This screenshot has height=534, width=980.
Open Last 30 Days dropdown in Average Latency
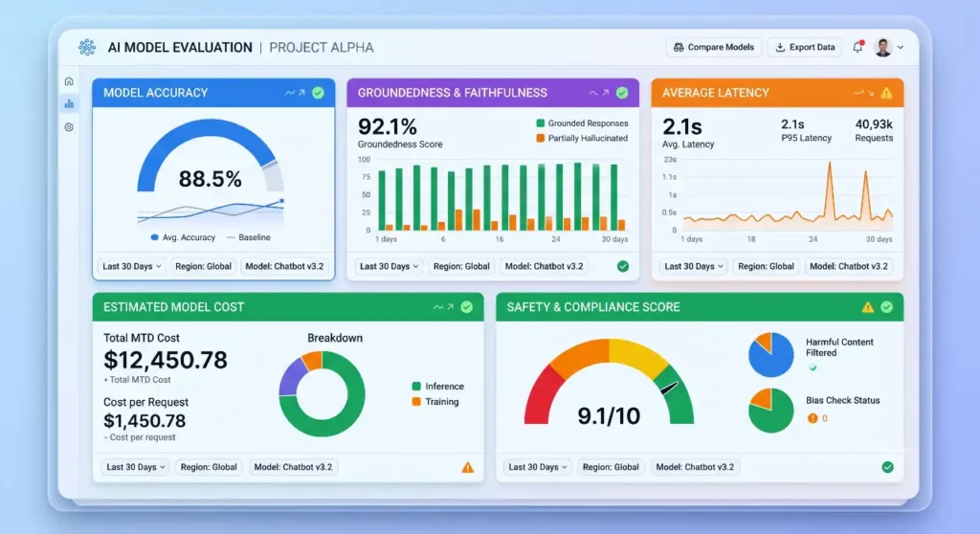coord(693,266)
